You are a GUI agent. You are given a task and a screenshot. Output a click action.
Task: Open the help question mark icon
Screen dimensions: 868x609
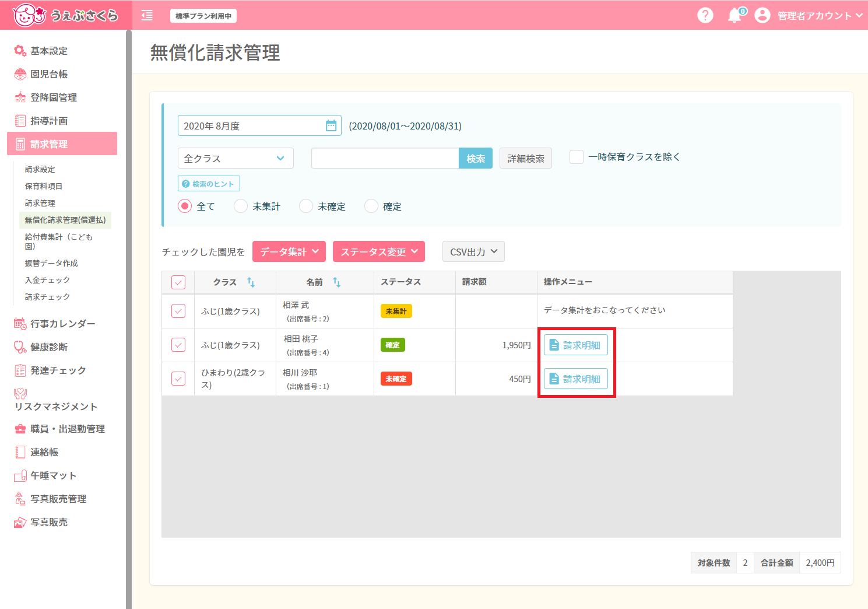click(705, 15)
